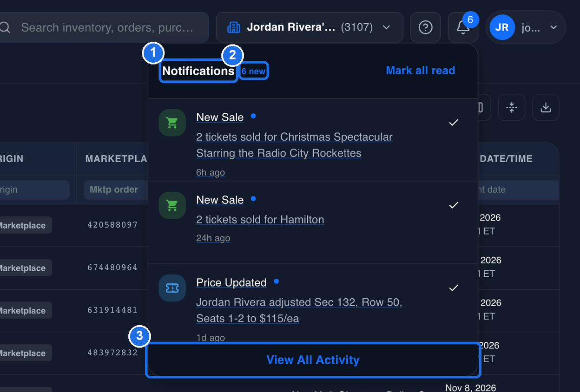
Task: Click the 24h ago timestamp
Action: point(213,238)
